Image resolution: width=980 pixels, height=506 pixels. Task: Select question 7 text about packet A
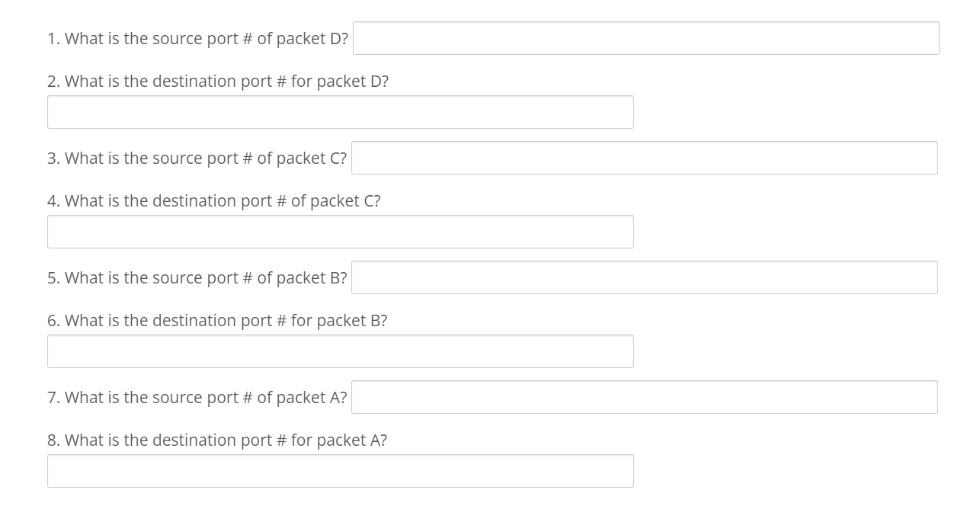pyautogui.click(x=197, y=397)
